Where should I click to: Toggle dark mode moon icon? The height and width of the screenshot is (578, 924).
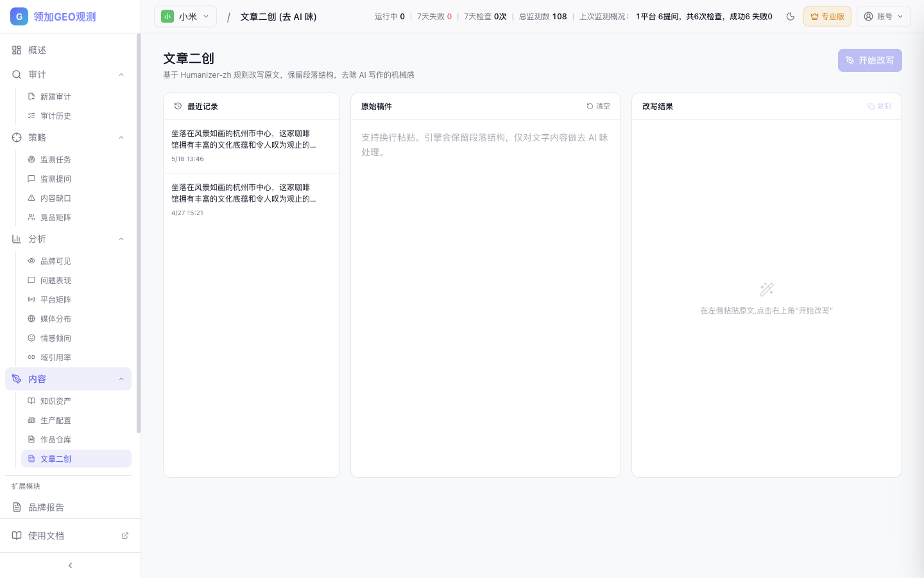pos(791,17)
